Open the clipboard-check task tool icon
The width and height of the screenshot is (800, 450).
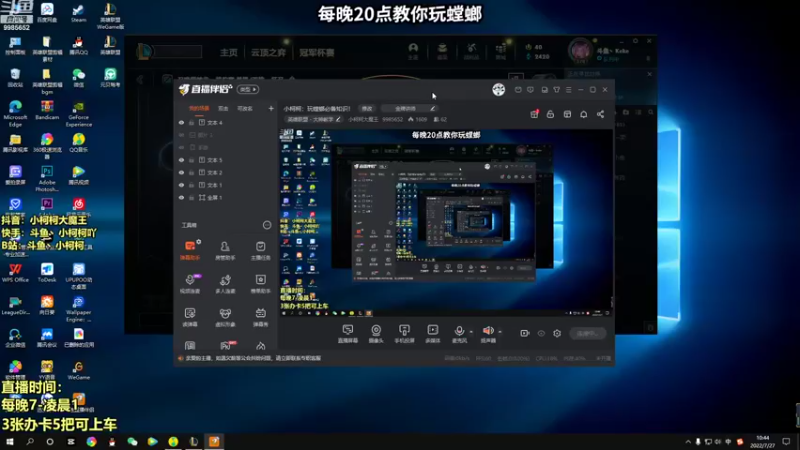(x=260, y=250)
